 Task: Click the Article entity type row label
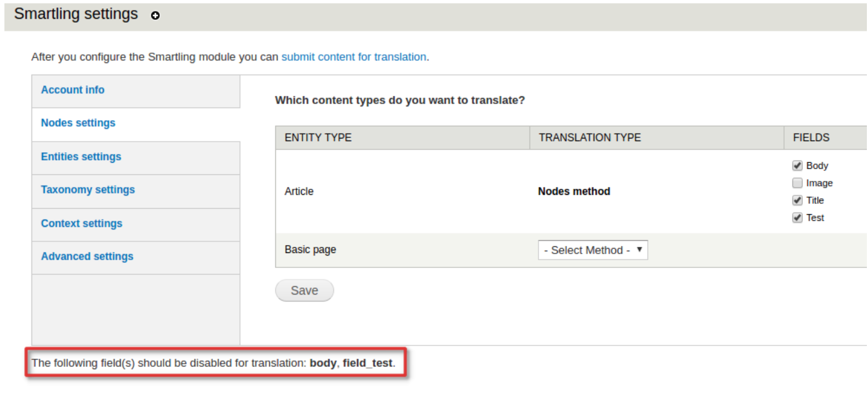(x=299, y=192)
